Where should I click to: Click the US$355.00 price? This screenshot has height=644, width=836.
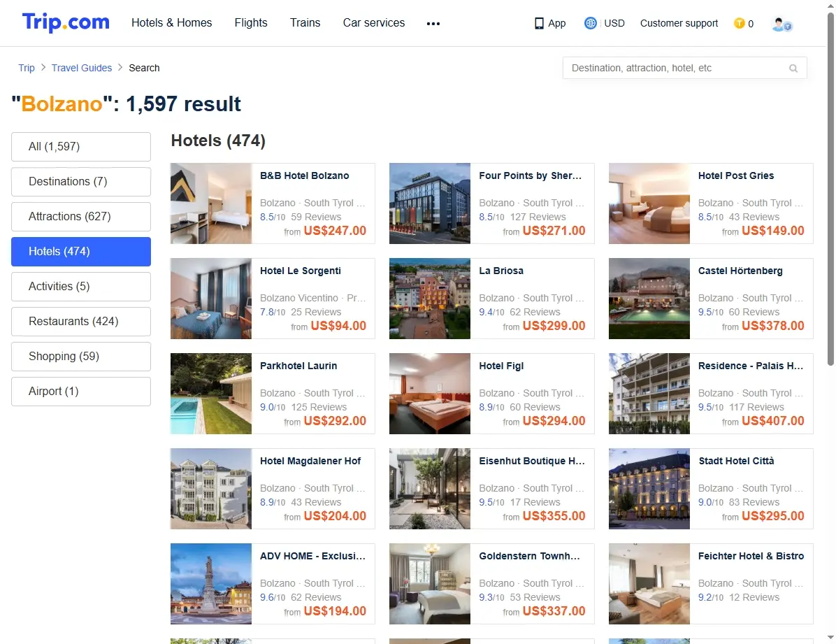pyautogui.click(x=554, y=515)
